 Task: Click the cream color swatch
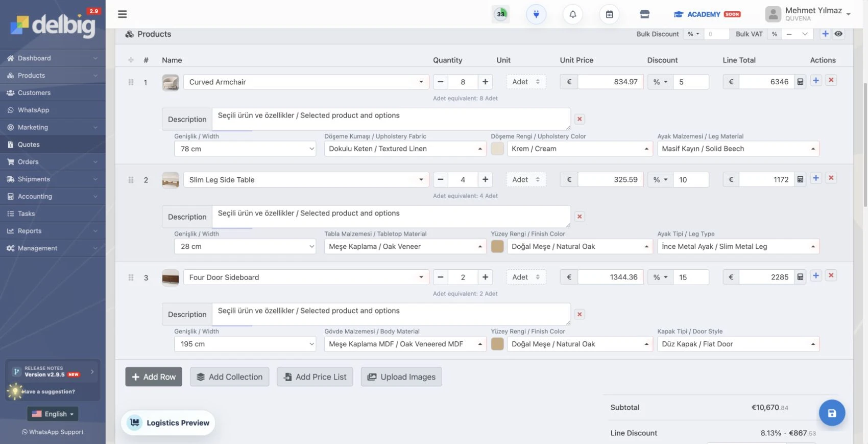click(497, 149)
